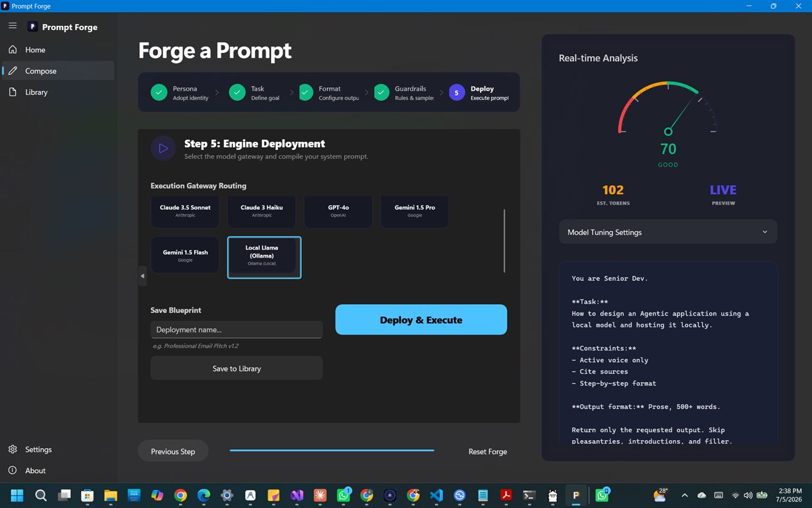Choose the GPT-4o model card
Screen dimensions: 812x508
click(x=338, y=211)
